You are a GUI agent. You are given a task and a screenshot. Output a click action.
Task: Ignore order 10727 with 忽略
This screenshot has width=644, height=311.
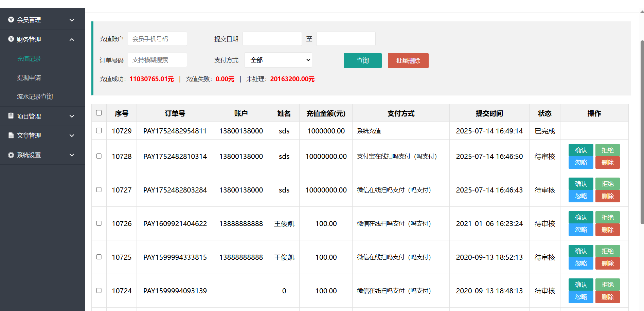click(x=581, y=196)
